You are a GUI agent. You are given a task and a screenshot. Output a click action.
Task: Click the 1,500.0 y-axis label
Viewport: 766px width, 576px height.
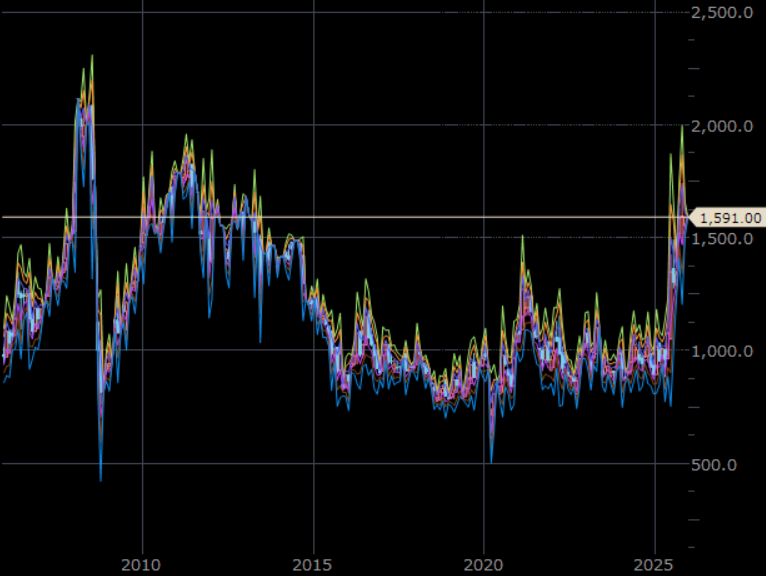(722, 239)
